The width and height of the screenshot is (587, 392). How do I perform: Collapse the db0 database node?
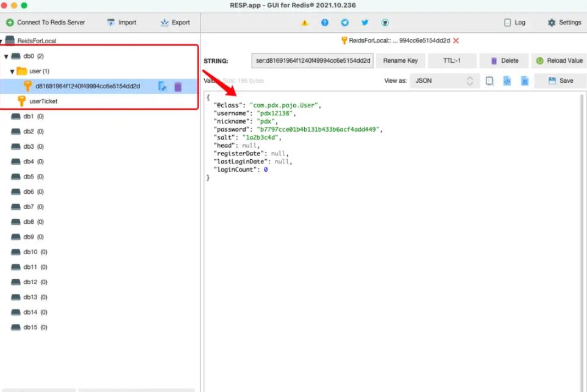tap(6, 57)
